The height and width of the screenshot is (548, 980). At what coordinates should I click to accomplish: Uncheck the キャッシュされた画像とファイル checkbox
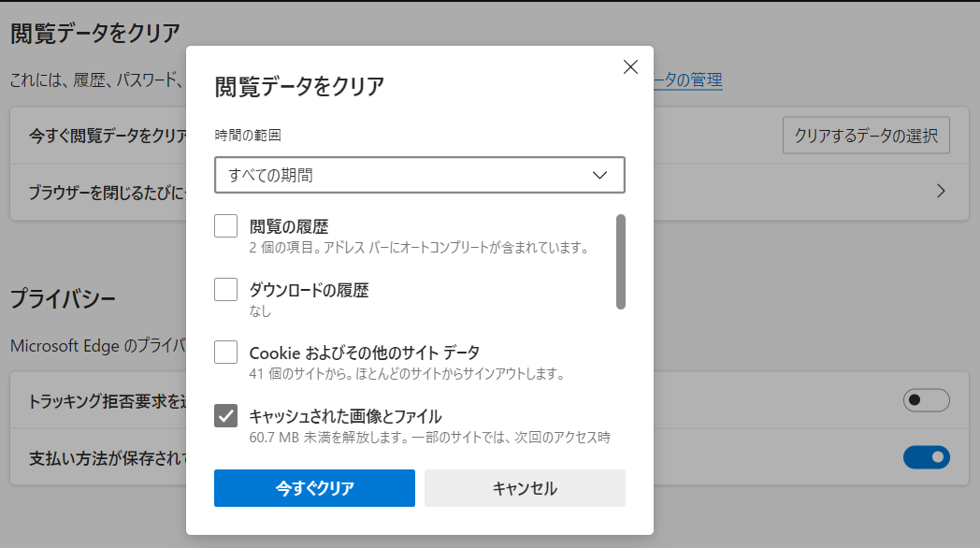click(225, 416)
